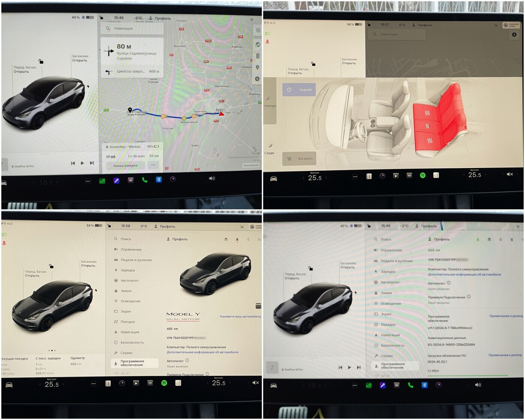Tap Премиум Подключение info icon, bottom-right screen

click(469, 297)
